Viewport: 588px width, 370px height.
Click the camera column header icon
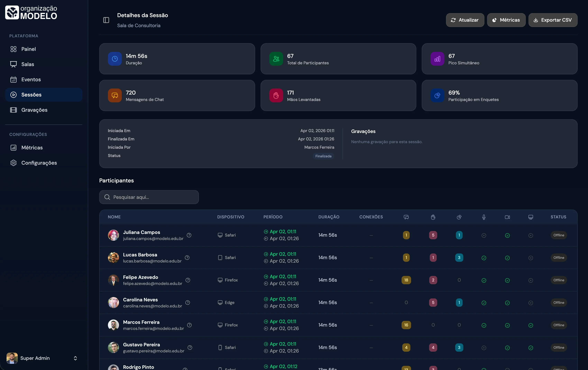[507, 217]
